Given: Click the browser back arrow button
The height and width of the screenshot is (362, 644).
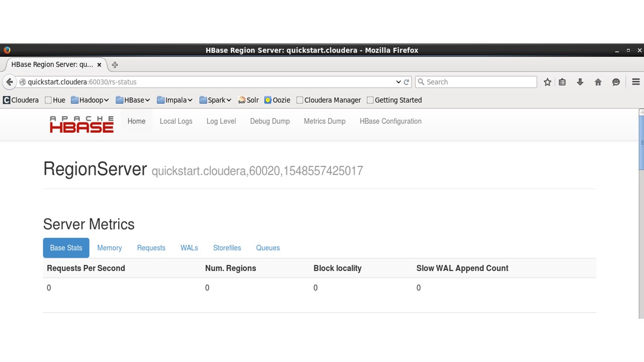Looking at the screenshot, I should 10,82.
